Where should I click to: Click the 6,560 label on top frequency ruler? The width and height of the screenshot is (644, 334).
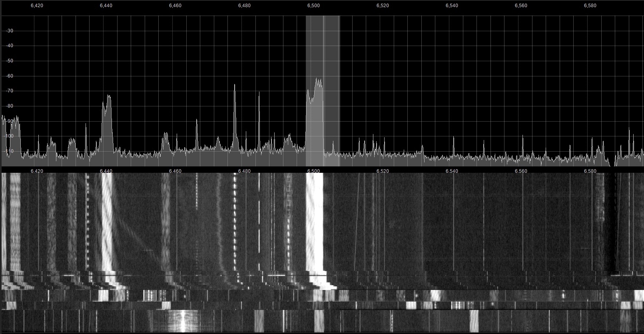(521, 6)
